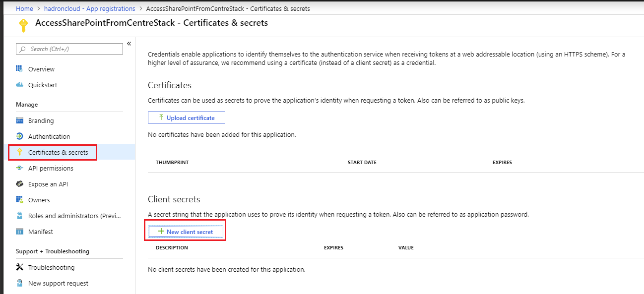
Task: Focus the Search (Ctrl+/) field
Action: [x=69, y=49]
